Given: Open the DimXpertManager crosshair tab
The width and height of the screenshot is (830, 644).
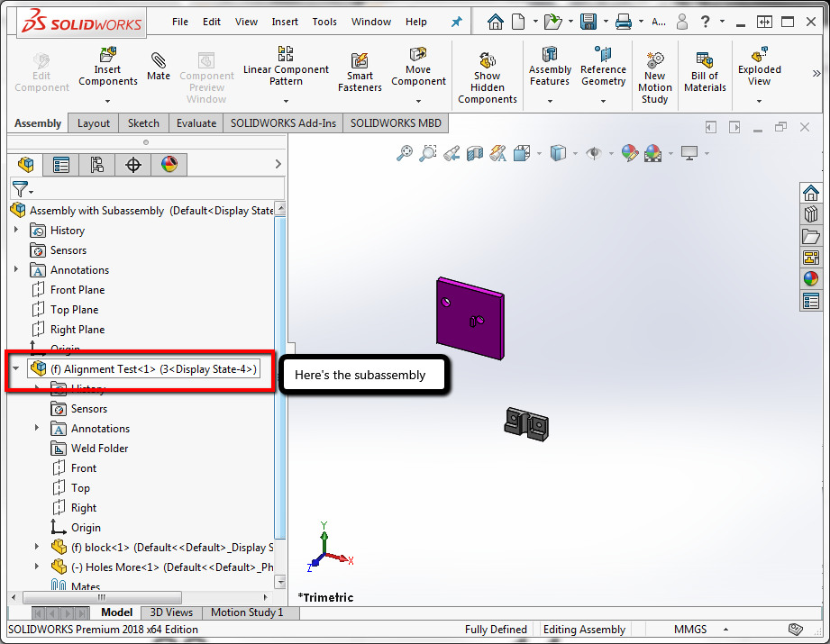Looking at the screenshot, I should 132,165.
